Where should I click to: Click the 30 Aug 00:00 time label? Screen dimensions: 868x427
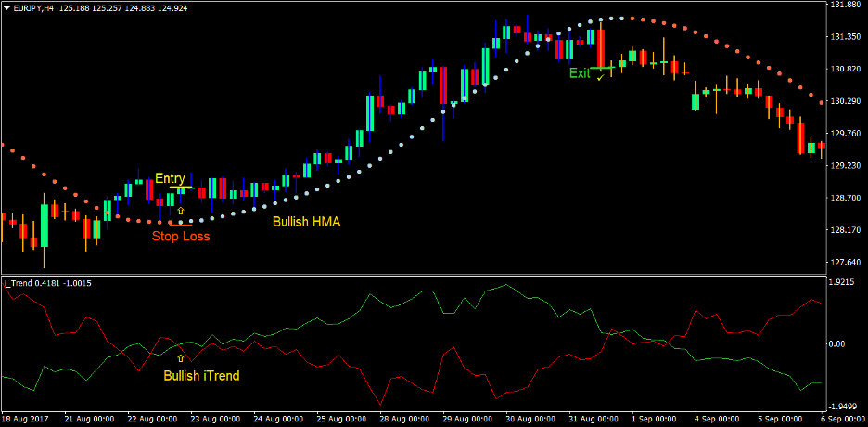(530, 420)
